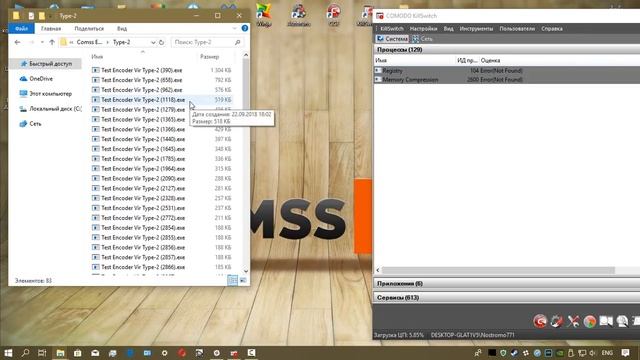Select Test Encoder Vir Type-2 (2866).exe
This screenshot has height=360, width=640.
point(142,267)
